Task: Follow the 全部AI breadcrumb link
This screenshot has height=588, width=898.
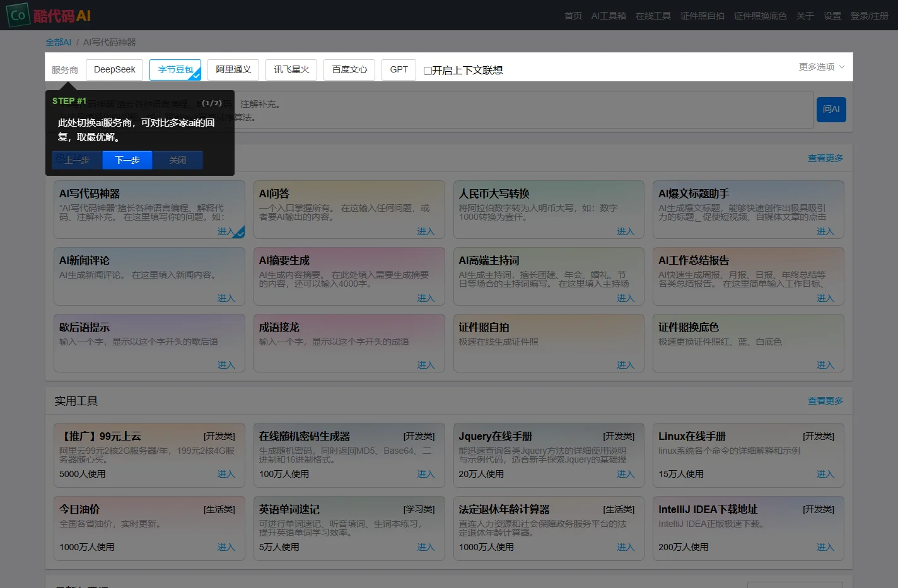Action: [x=58, y=42]
